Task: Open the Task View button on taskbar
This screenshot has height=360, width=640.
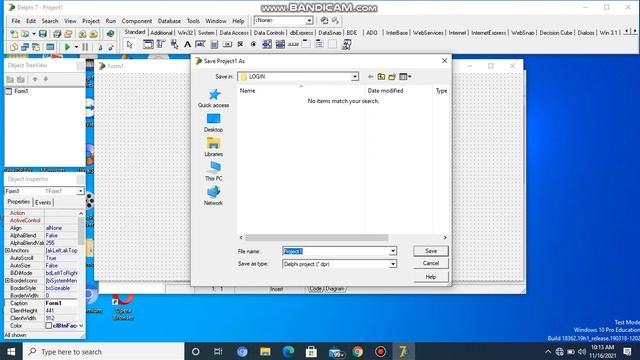Action: pyautogui.click(x=218, y=351)
